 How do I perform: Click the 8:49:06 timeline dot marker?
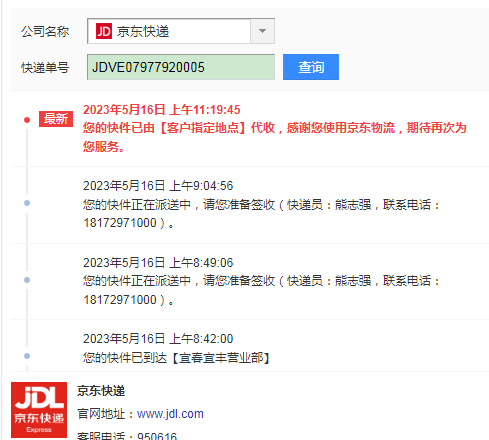tap(27, 280)
